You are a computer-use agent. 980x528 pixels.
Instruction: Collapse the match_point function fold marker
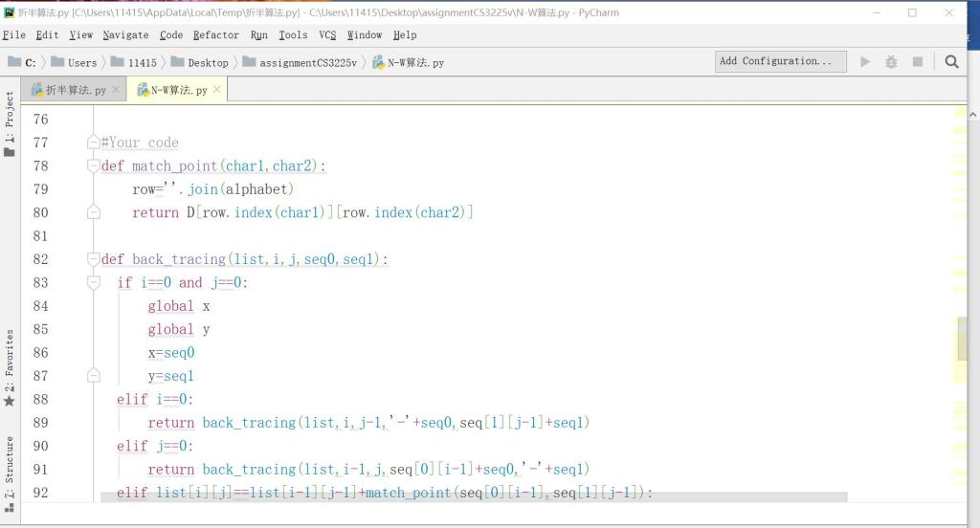(94, 165)
